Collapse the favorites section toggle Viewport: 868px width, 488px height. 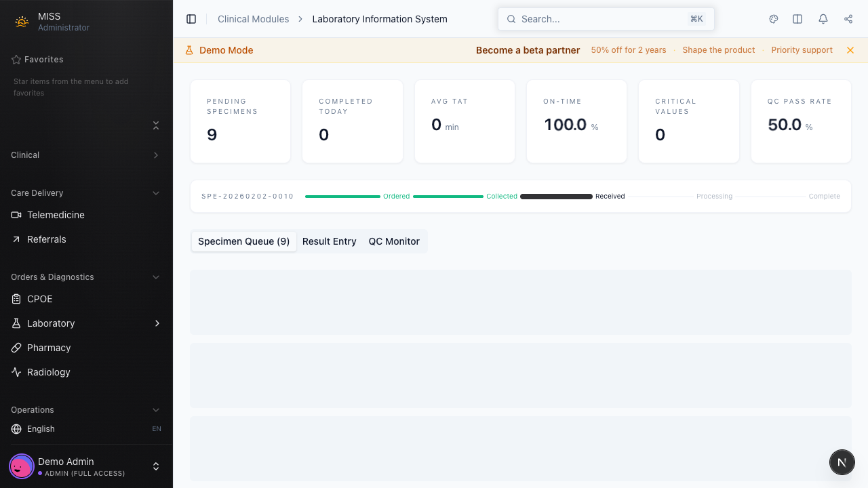(x=156, y=125)
